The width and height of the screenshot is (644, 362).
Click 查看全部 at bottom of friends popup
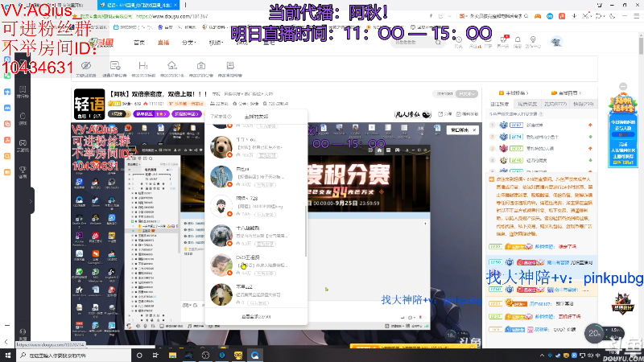click(x=256, y=316)
